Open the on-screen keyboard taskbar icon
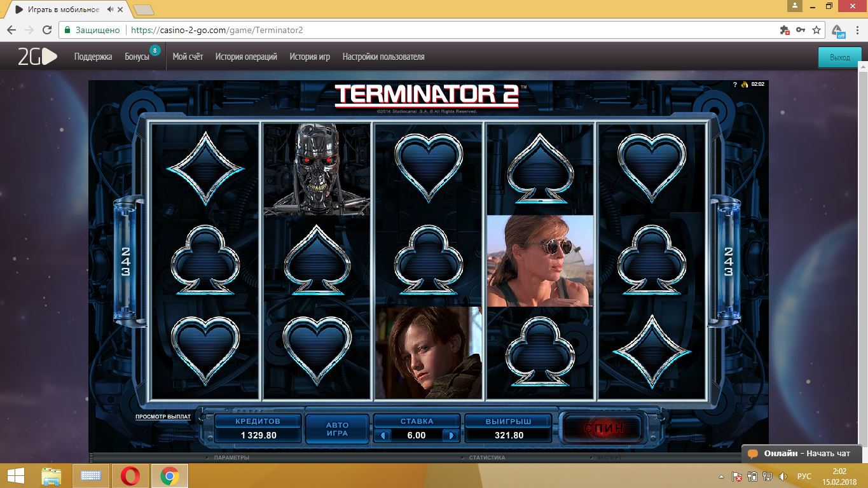This screenshot has height=488, width=868. click(92, 476)
